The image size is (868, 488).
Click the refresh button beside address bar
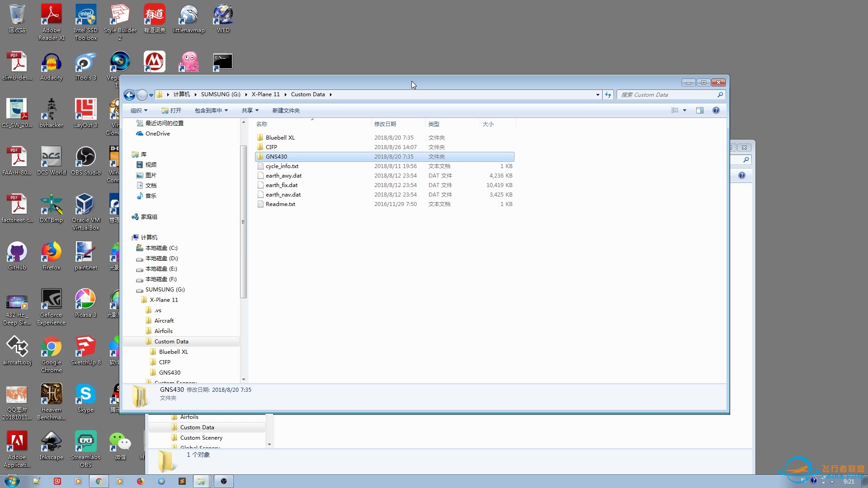click(x=608, y=95)
